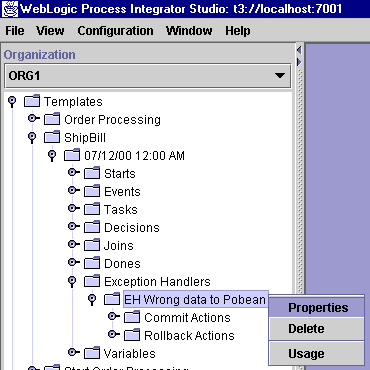Select the Events label
The image size is (370, 370).
coord(122,191)
